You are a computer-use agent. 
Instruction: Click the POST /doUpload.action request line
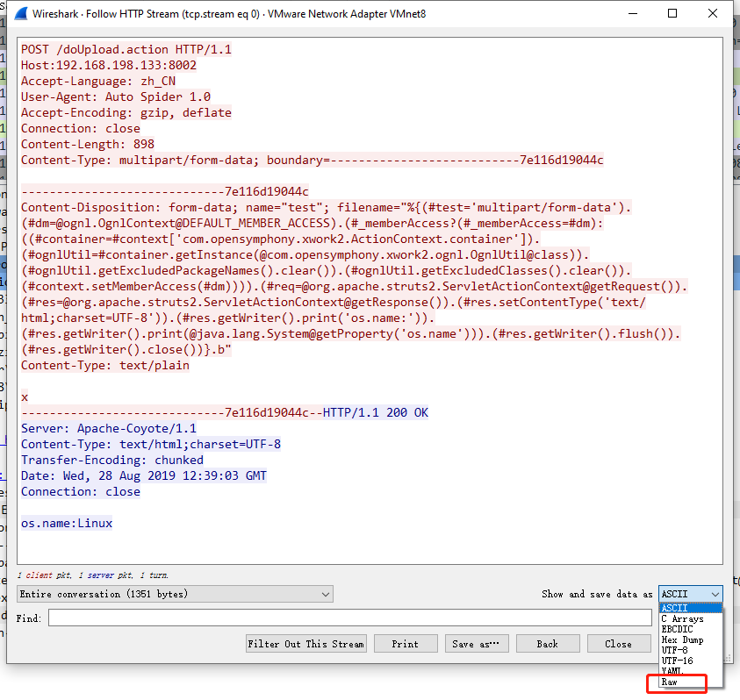tap(126, 49)
